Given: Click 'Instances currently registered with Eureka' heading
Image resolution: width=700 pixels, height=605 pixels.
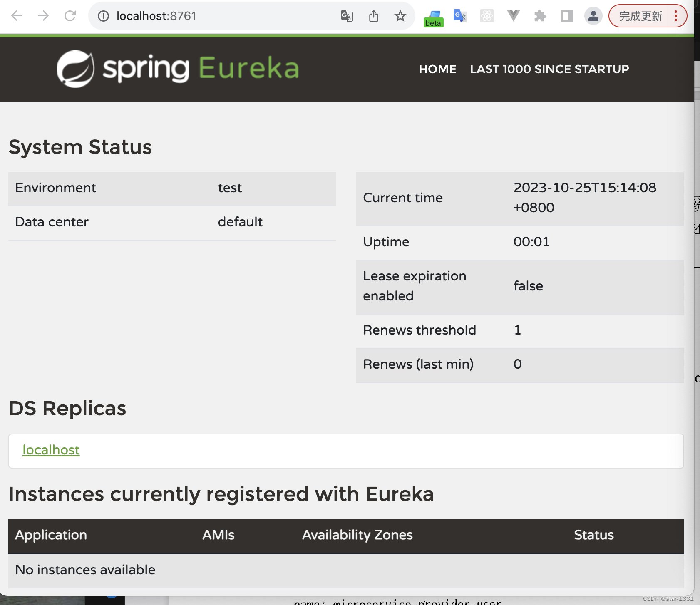Looking at the screenshot, I should click(221, 495).
